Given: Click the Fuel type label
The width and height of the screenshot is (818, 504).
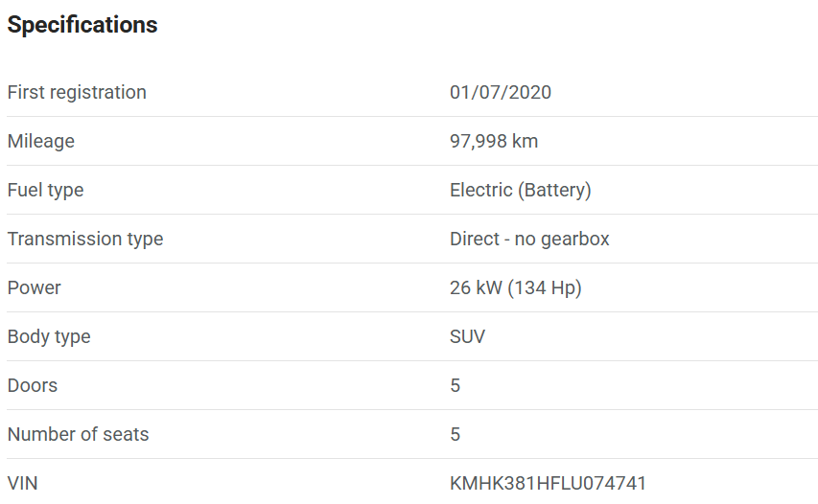Looking at the screenshot, I should 45,191.
